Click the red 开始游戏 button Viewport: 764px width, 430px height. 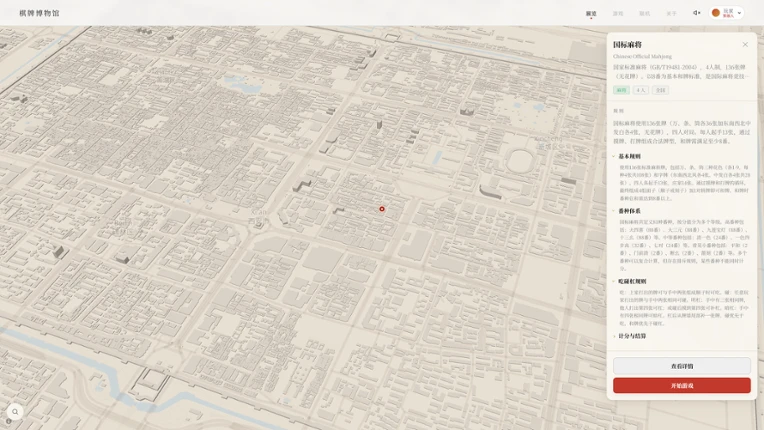click(682, 385)
